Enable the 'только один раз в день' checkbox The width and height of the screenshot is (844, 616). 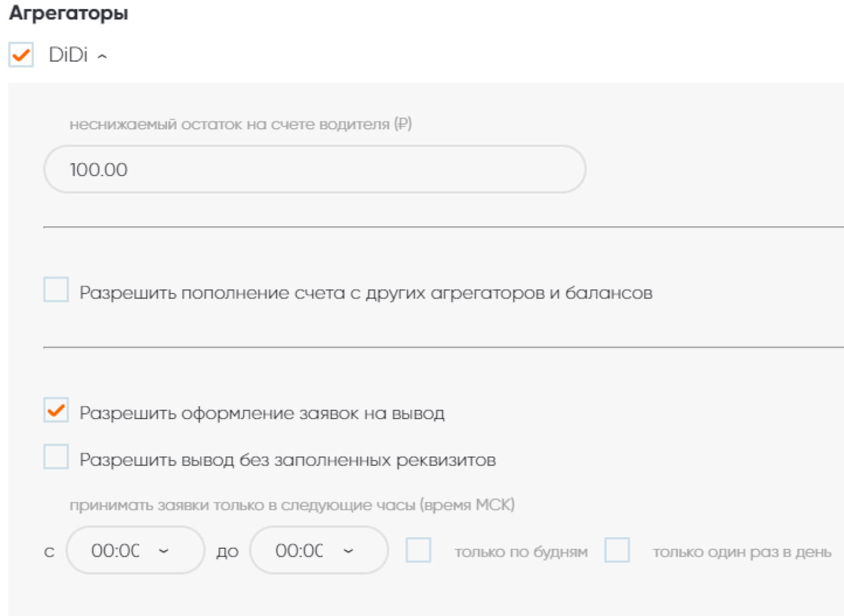(617, 550)
